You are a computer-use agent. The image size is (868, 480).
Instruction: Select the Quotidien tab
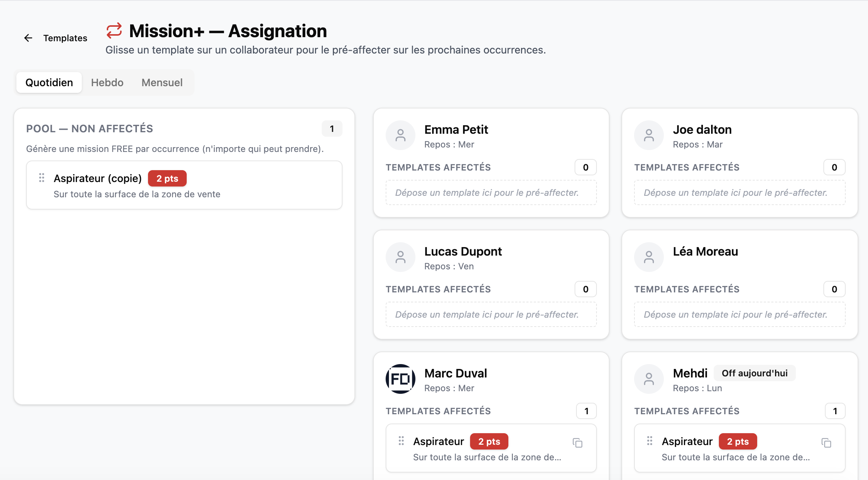pos(49,82)
